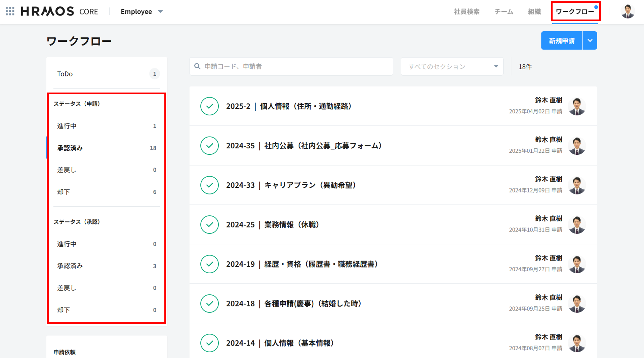Switch to the チーム tab

pos(504,12)
